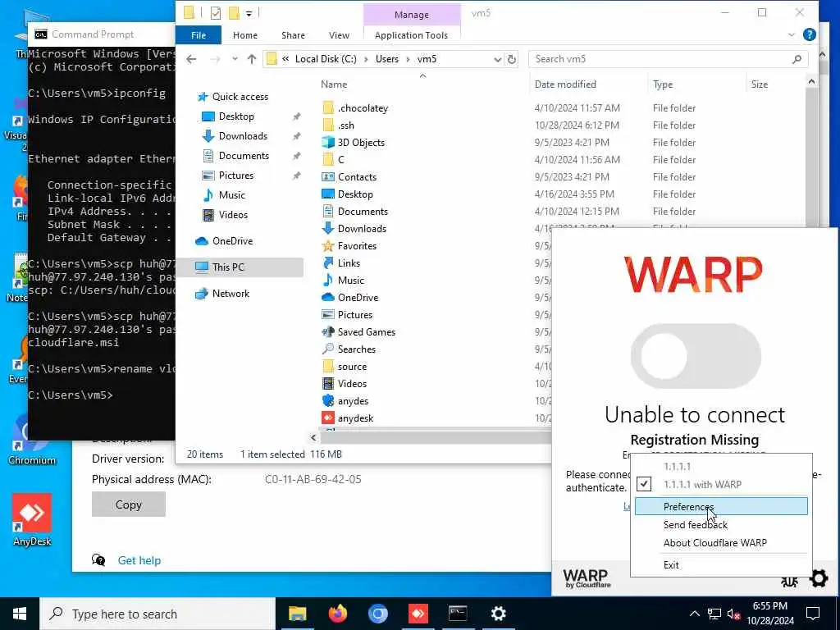
Task: Select the Favorites folder
Action: tap(357, 246)
